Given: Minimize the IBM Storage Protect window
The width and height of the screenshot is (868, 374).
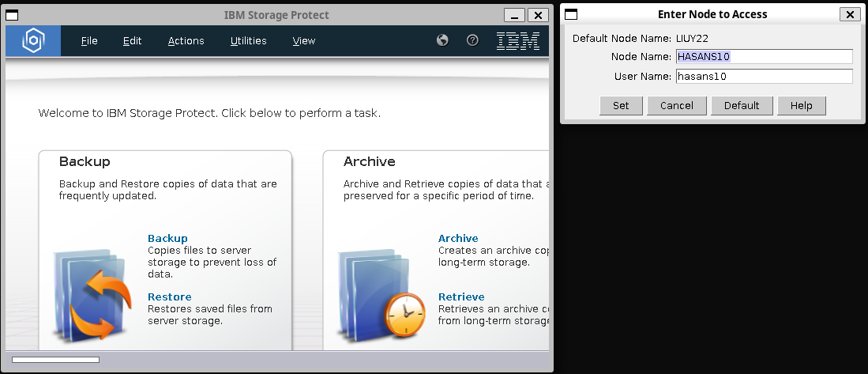Looking at the screenshot, I should (x=515, y=15).
